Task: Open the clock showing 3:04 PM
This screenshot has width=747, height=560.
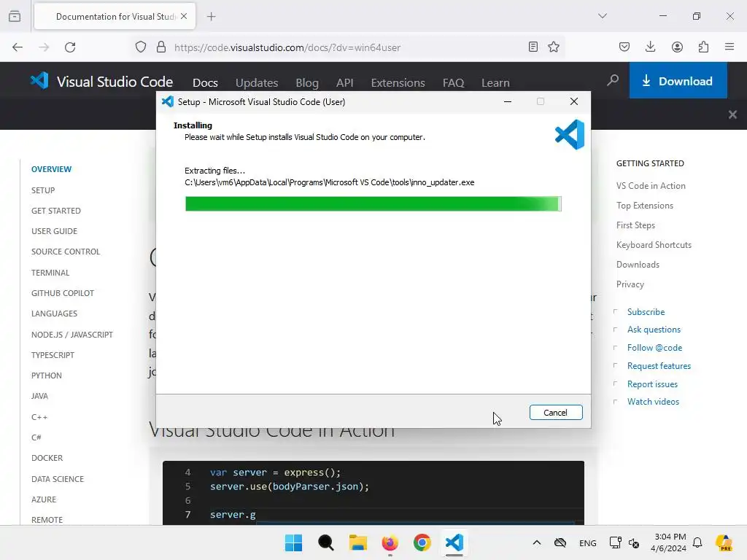Action: (669, 542)
